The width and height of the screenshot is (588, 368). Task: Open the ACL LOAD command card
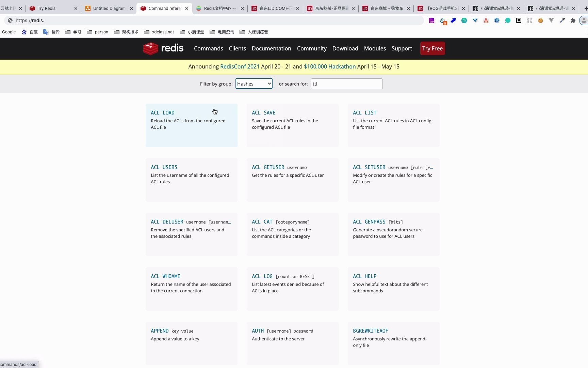point(192,125)
